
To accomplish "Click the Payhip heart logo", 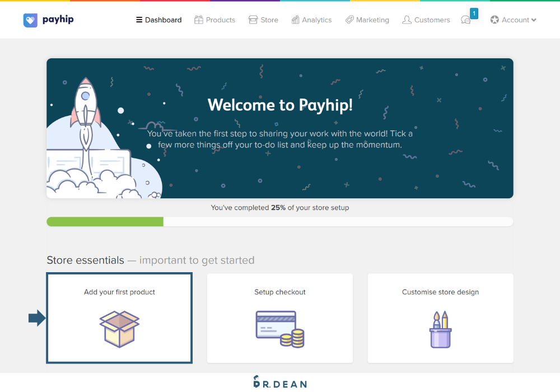I will click(30, 20).
